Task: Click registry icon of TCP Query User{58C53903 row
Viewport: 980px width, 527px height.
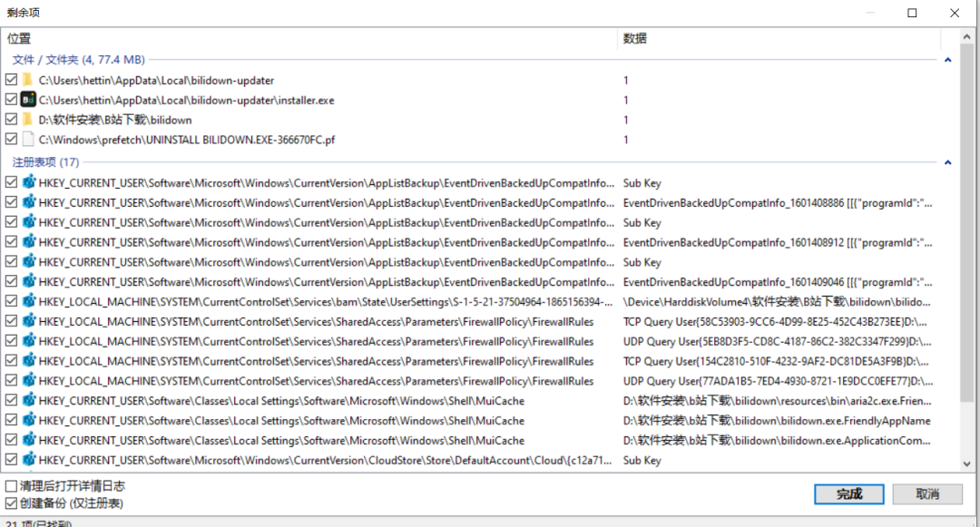Action: tap(29, 321)
